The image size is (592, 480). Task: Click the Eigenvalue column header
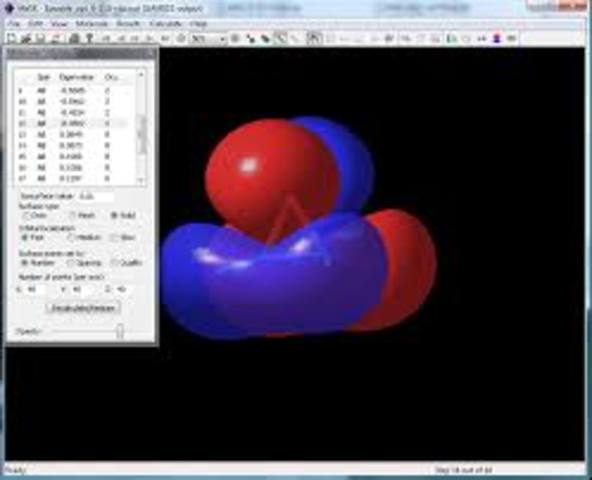tap(76, 77)
